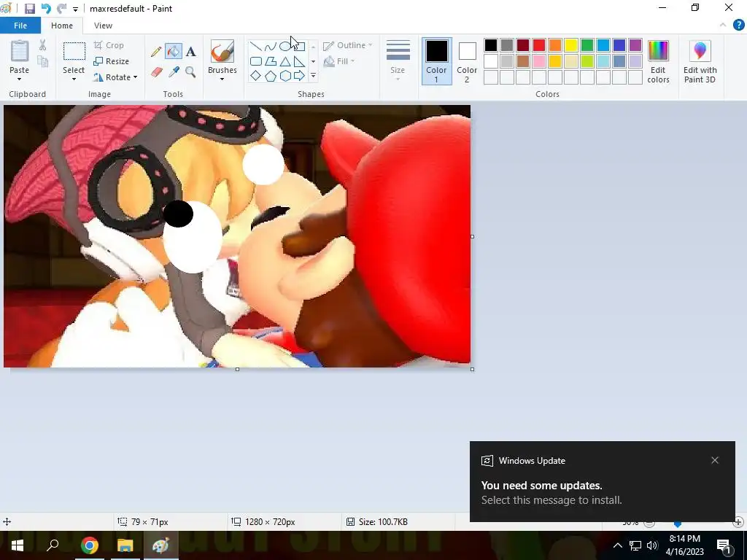Open Edit colors dialog
Viewport: 747px width, 560px height.
[658, 62]
